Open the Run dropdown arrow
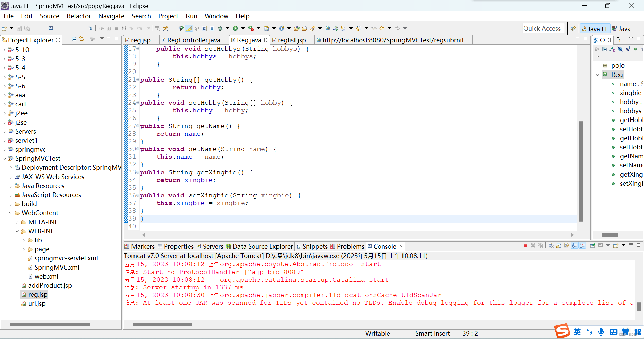The image size is (644, 339). click(x=243, y=29)
